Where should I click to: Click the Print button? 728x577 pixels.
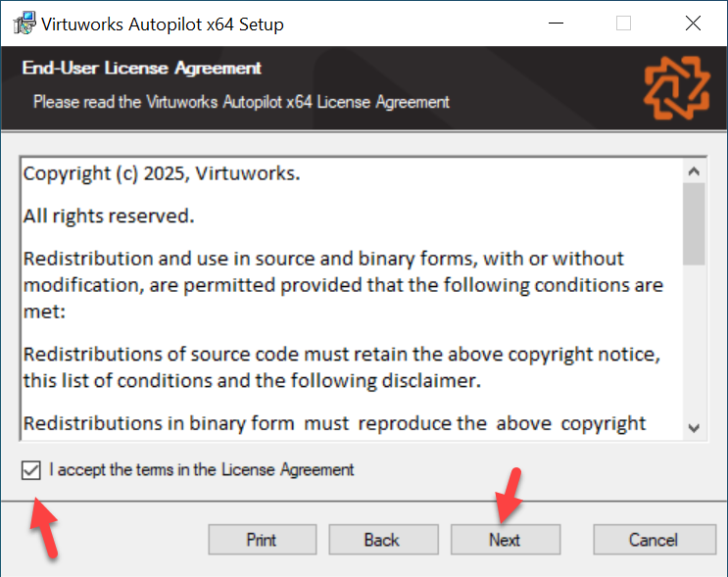click(x=263, y=540)
